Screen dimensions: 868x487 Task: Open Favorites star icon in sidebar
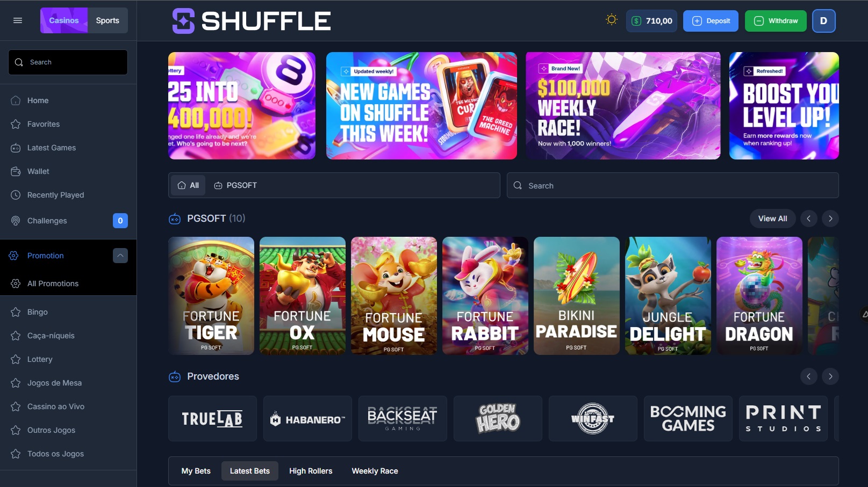click(16, 124)
